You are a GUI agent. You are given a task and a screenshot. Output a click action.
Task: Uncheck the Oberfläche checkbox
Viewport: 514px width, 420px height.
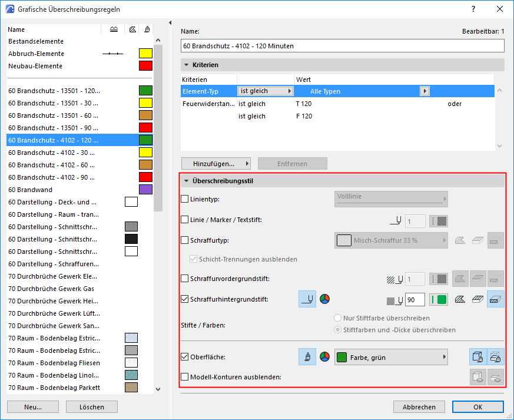pyautogui.click(x=184, y=357)
